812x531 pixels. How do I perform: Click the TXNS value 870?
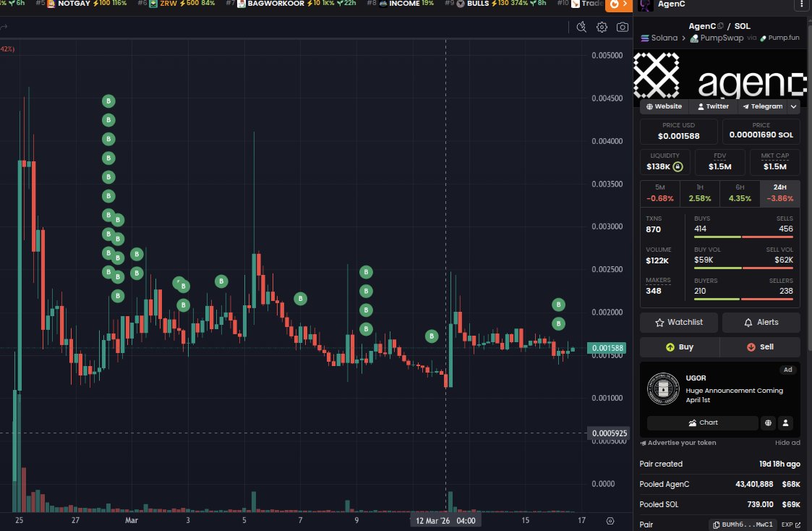[x=653, y=229]
